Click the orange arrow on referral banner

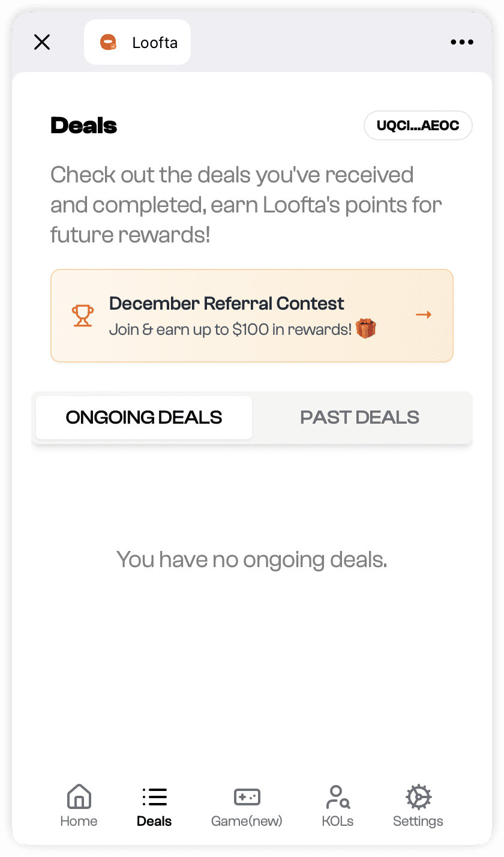click(424, 315)
